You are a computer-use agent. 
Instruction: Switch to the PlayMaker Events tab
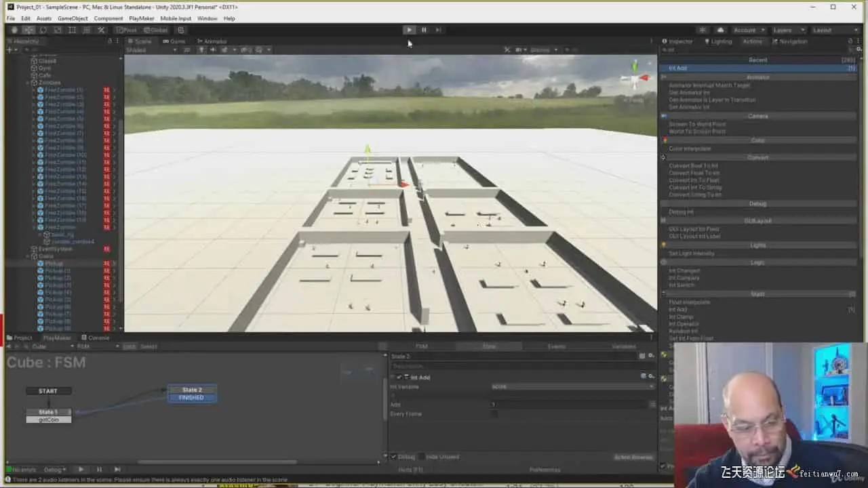(x=556, y=346)
